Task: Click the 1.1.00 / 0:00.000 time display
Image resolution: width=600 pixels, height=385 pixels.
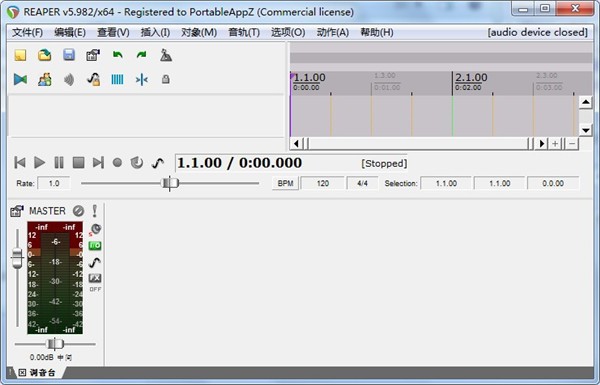Action: point(240,163)
